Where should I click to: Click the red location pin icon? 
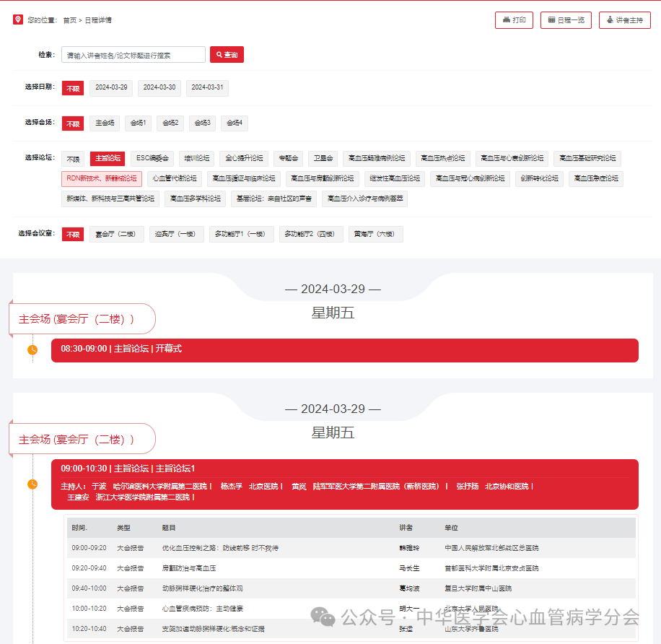pos(18,19)
